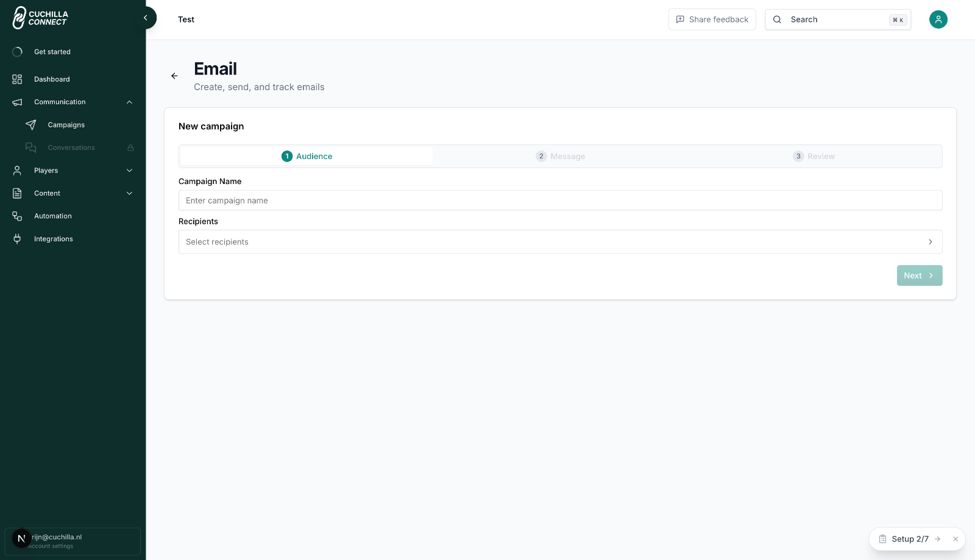Open the user profile avatar icon
Viewport: 975px width, 560px height.
[x=938, y=19]
